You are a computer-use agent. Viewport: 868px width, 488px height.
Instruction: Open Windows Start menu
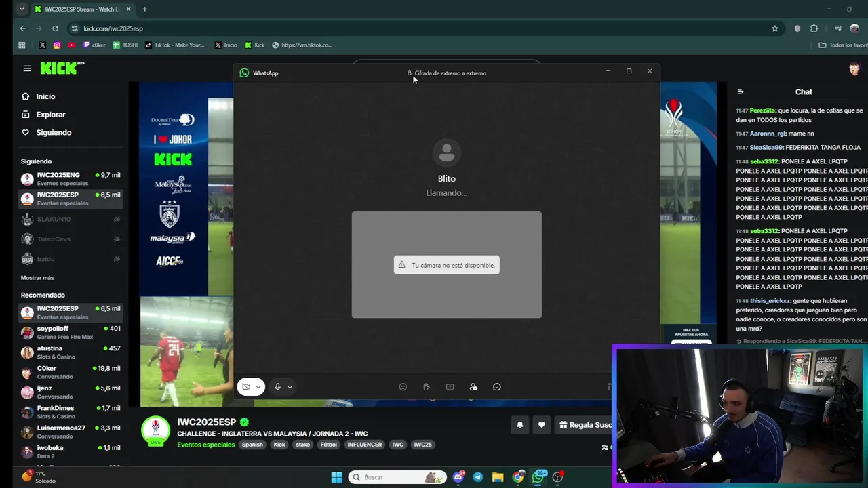point(336,477)
